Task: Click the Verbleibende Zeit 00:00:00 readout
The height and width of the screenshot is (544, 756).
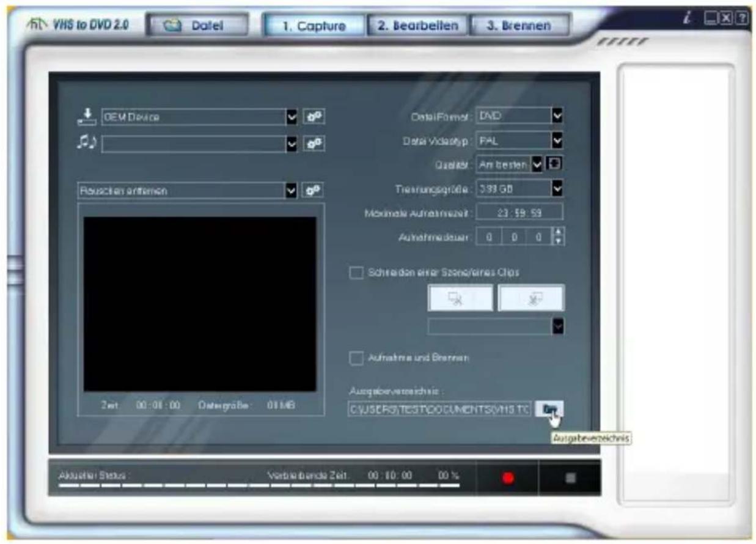Action: [x=340, y=475]
